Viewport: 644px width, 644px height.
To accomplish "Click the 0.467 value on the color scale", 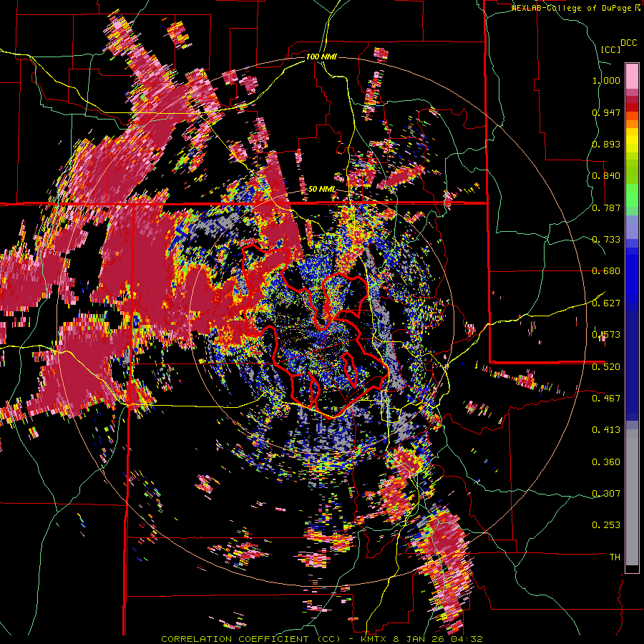I will pyautogui.click(x=606, y=399).
